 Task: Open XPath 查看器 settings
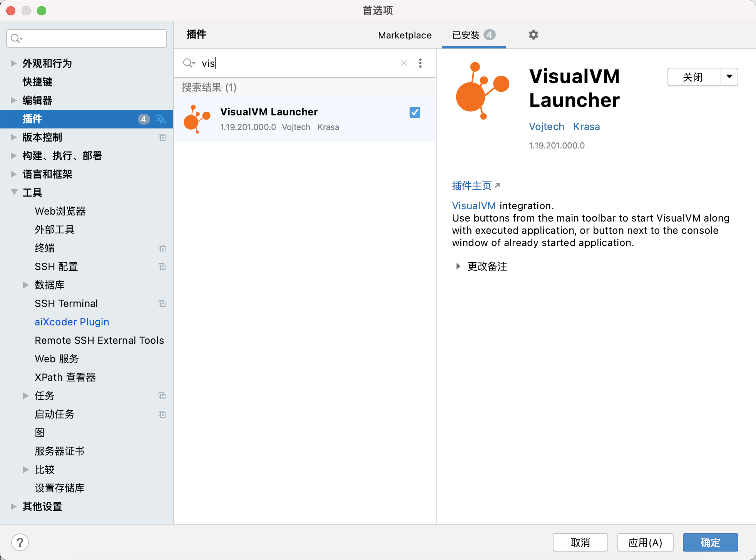pos(65,377)
